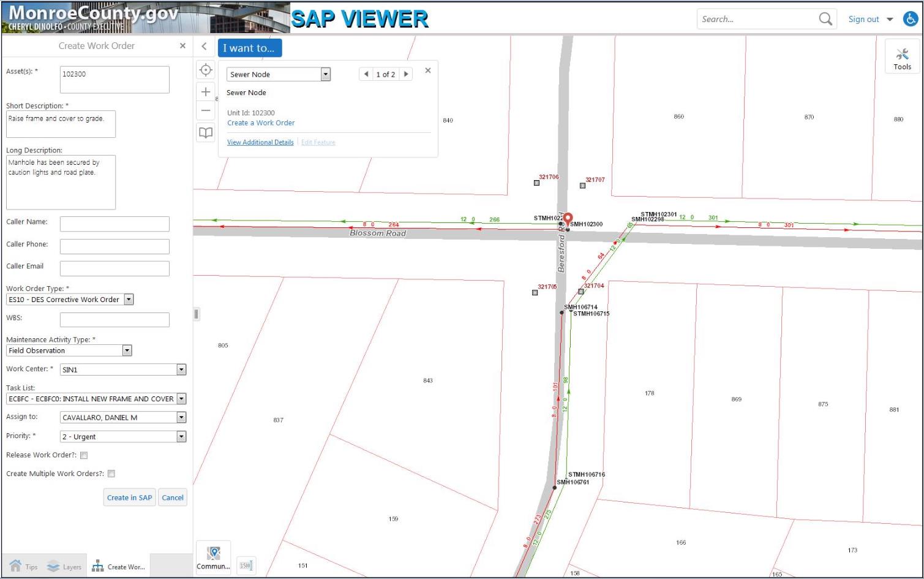Toggle Release Work Order checkbox
924x579 pixels.
click(84, 455)
